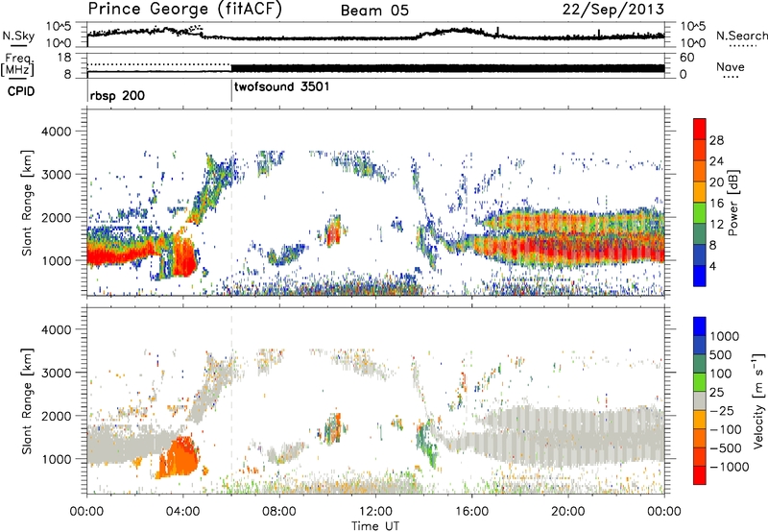Click the '08:00' time axis label

279,512
